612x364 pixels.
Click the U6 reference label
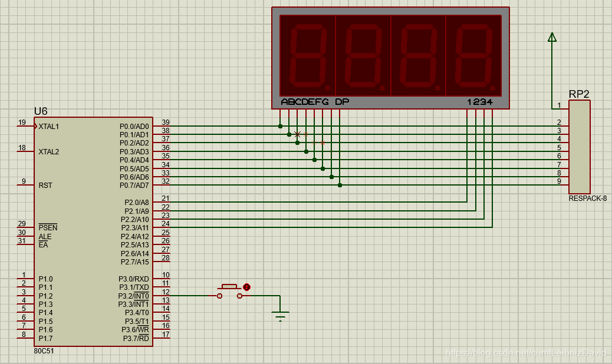point(41,111)
